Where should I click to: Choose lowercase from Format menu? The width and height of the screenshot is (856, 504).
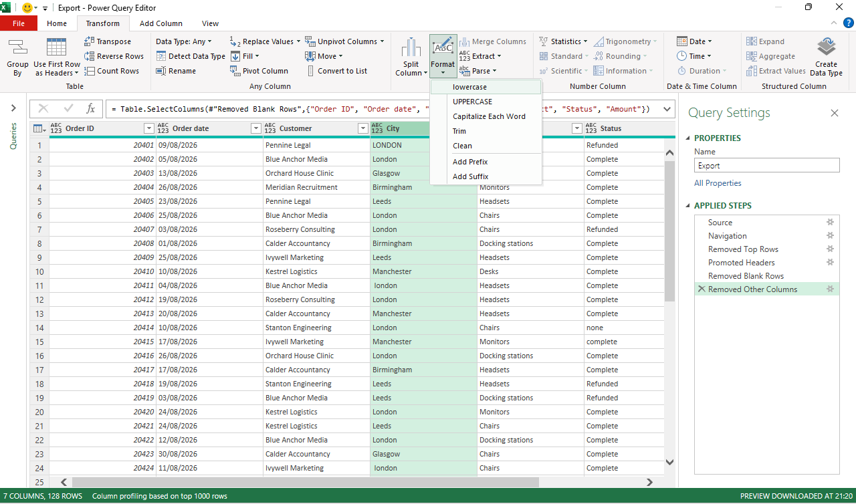point(486,87)
